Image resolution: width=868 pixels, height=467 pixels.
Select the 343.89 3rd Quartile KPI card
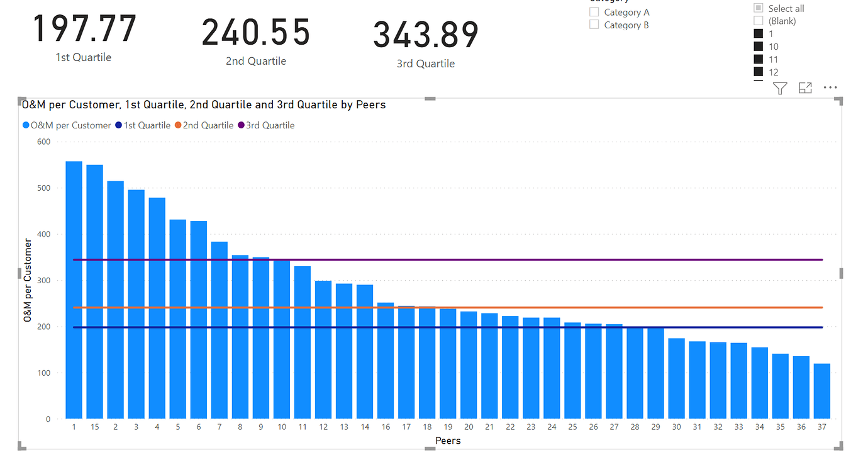425,35
